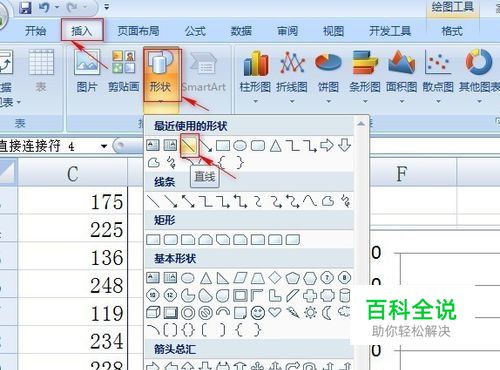500x370 pixels.
Task: Open the 公式 ribbon tab
Action: pyautogui.click(x=195, y=31)
